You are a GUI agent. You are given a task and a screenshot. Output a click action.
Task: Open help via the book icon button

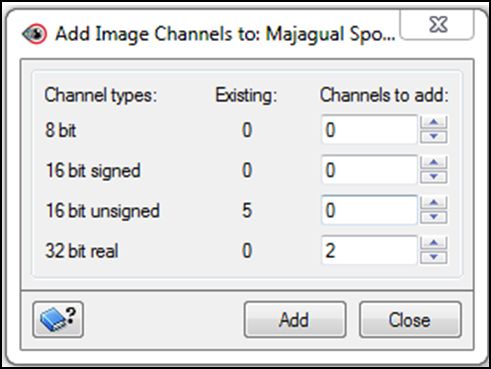pyautogui.click(x=58, y=320)
